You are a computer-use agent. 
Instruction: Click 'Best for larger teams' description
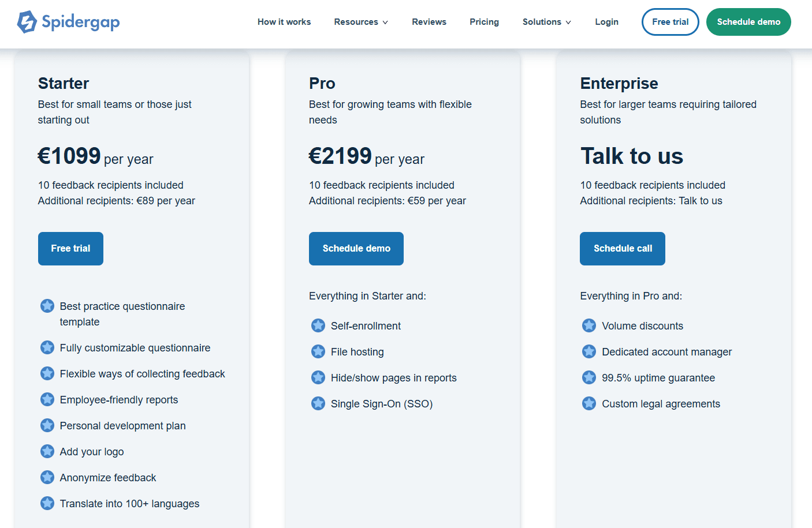(x=668, y=112)
